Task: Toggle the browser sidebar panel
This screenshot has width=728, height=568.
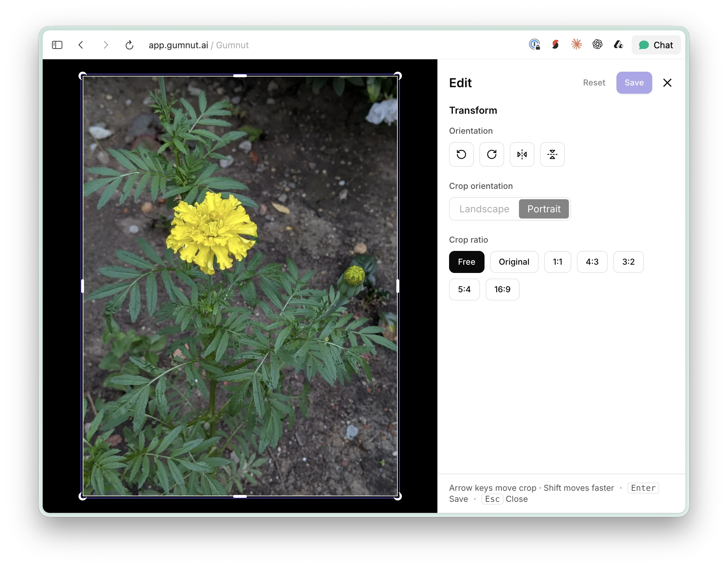Action: click(57, 45)
